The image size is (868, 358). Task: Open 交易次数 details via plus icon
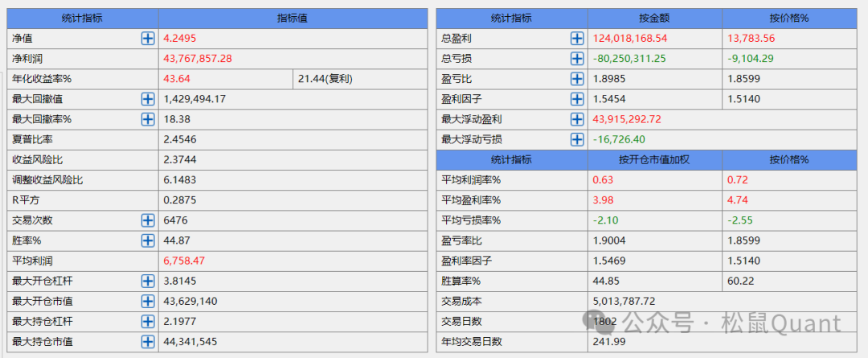click(x=148, y=220)
